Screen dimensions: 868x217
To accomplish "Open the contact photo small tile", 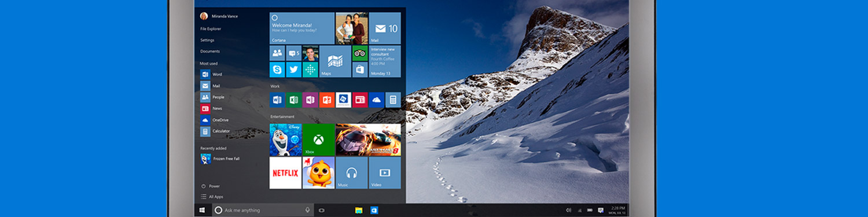I will click(x=311, y=54).
